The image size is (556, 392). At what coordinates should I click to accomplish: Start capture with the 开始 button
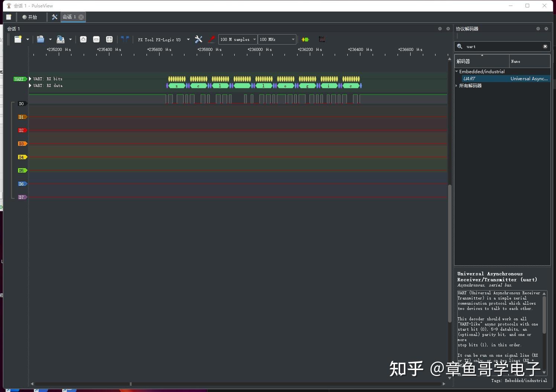pyautogui.click(x=30, y=17)
